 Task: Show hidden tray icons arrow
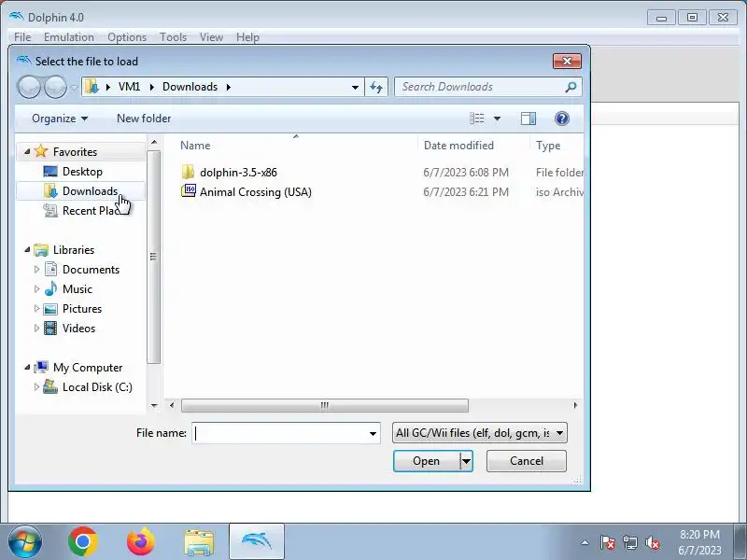pyautogui.click(x=585, y=542)
